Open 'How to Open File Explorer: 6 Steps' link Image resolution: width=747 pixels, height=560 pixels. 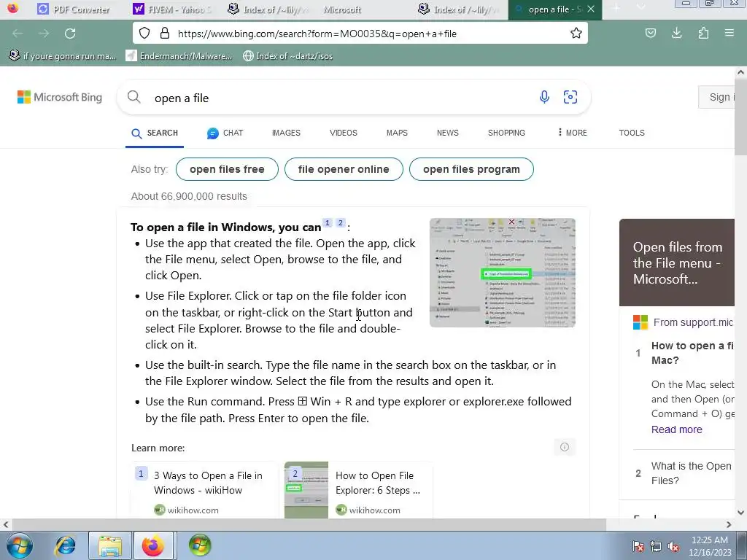pyautogui.click(x=378, y=483)
